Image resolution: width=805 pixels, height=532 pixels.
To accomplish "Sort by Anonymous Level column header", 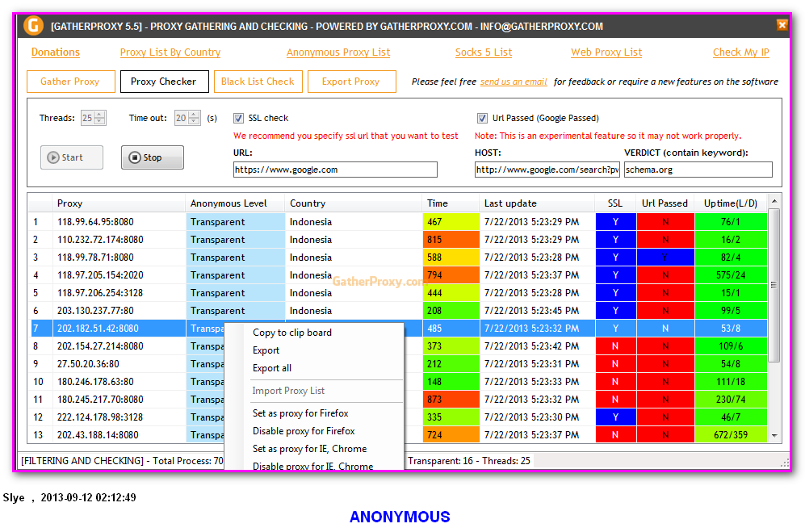I will 235,203.
